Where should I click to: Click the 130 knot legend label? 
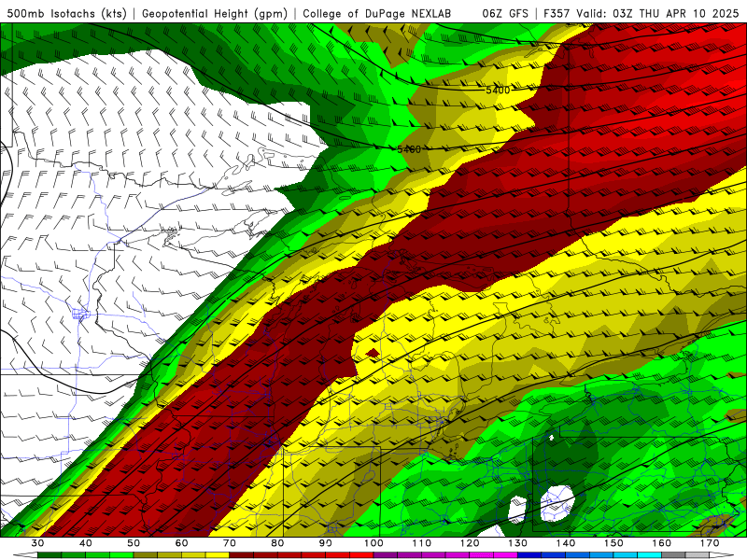(x=518, y=543)
